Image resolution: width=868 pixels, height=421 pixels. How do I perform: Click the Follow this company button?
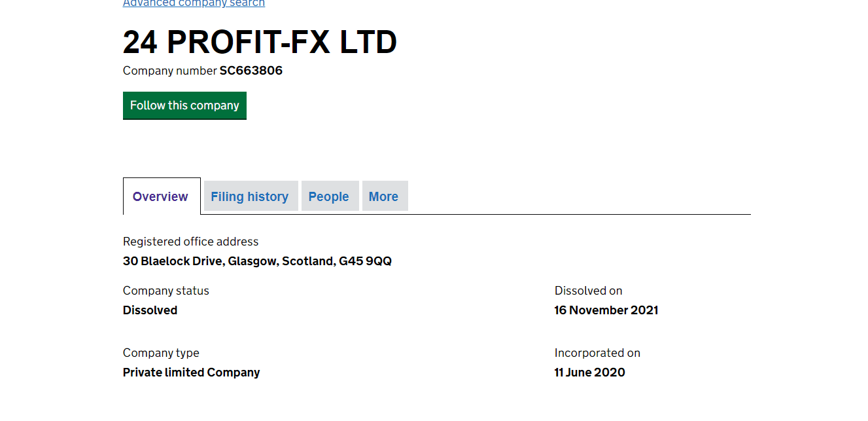pyautogui.click(x=184, y=105)
